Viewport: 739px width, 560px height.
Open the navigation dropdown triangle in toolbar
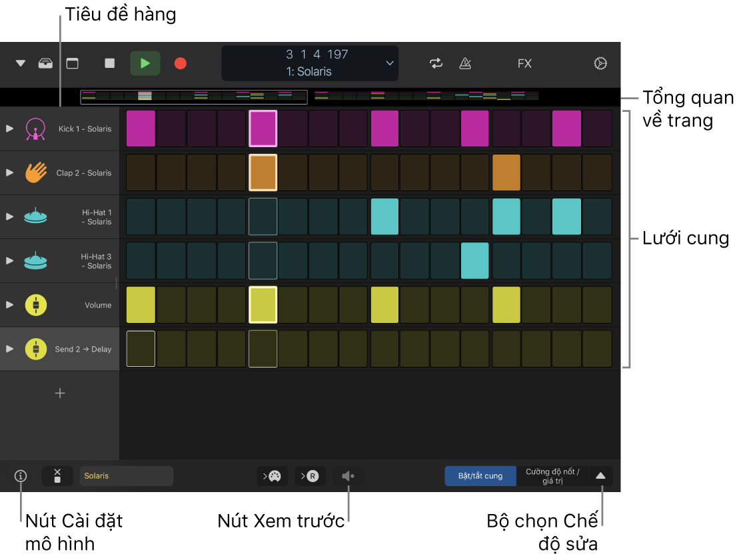(x=20, y=63)
